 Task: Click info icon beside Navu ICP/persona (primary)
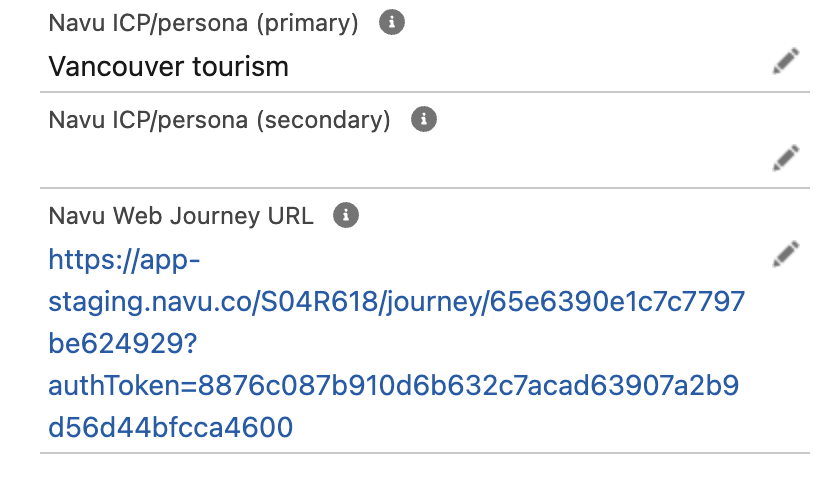coord(392,24)
